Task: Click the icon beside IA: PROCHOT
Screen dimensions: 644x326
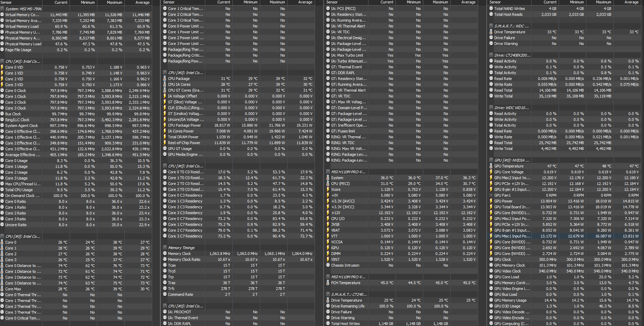Action: click(165, 312)
